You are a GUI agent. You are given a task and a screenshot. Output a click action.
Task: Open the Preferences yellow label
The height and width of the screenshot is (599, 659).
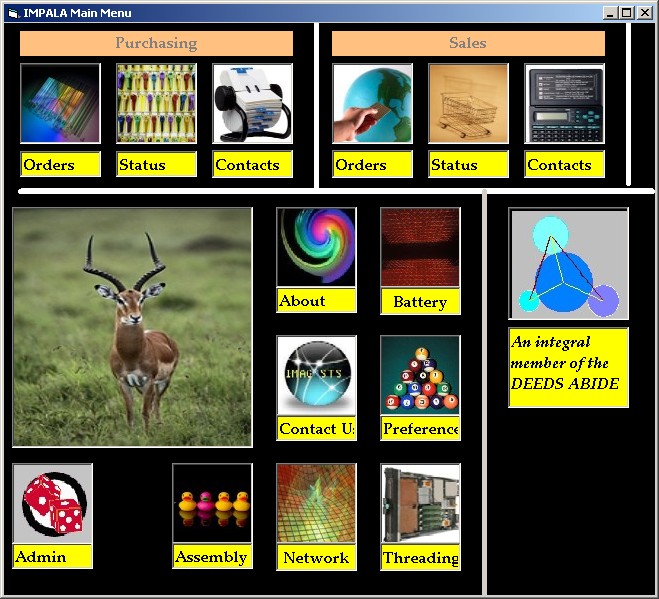420,429
